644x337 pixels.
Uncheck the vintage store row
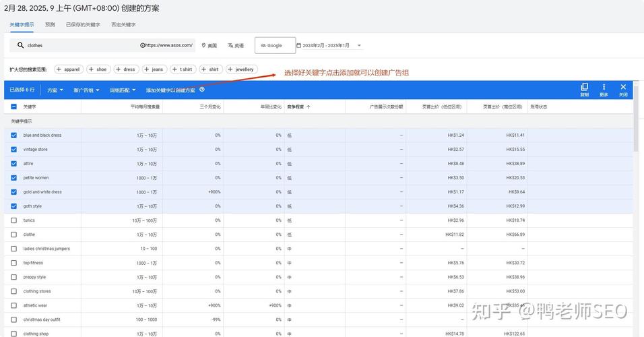pyautogui.click(x=14, y=150)
